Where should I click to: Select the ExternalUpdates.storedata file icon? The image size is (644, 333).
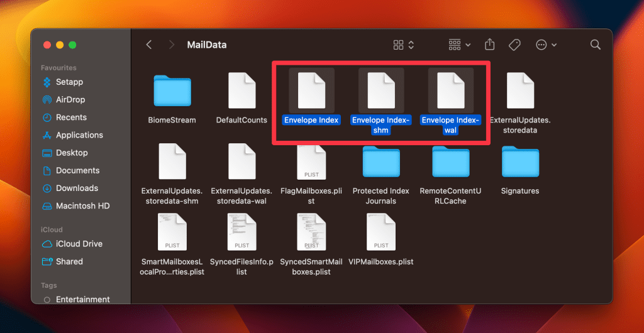coord(520,90)
